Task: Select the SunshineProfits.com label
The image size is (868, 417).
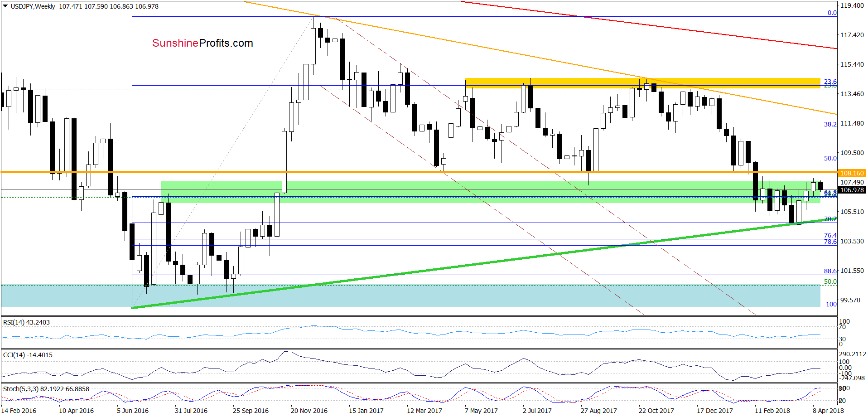Action: click(203, 43)
